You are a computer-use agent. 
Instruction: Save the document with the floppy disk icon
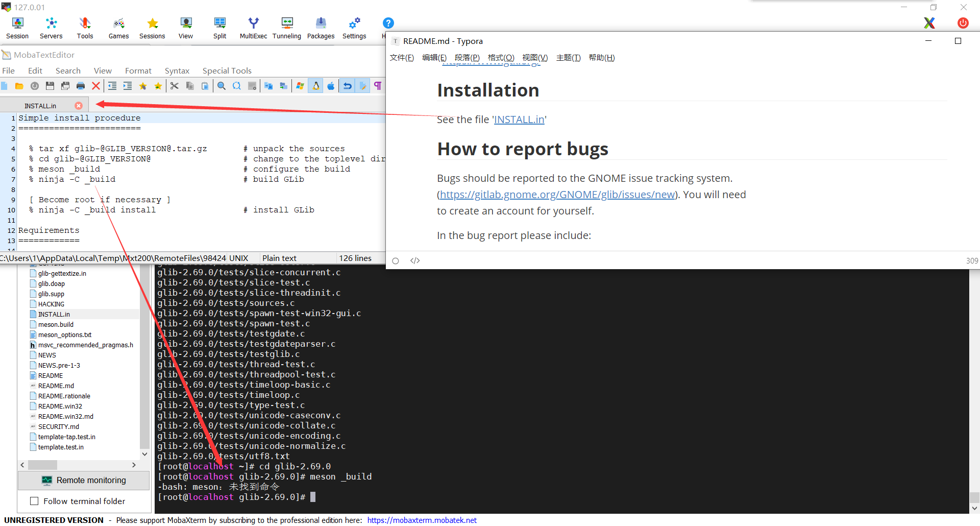[x=50, y=86]
